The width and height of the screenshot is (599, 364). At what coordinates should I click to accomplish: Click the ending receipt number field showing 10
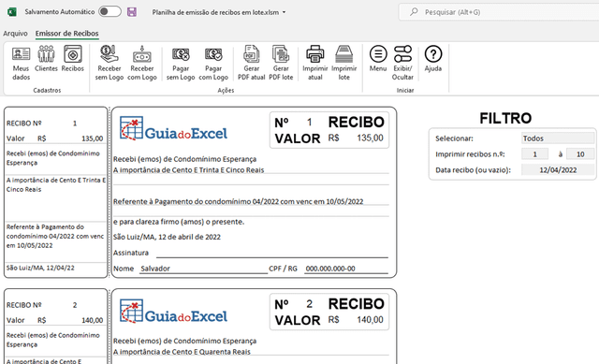pos(580,153)
